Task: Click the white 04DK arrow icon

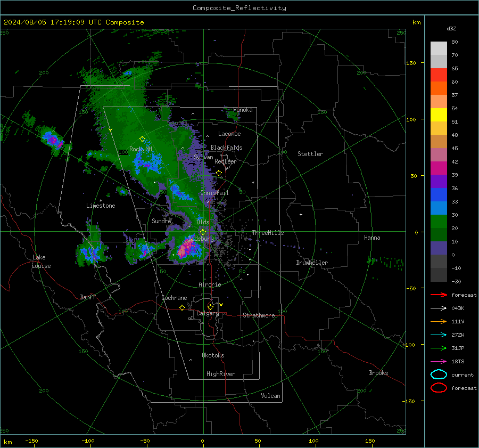Action: pyautogui.click(x=439, y=308)
